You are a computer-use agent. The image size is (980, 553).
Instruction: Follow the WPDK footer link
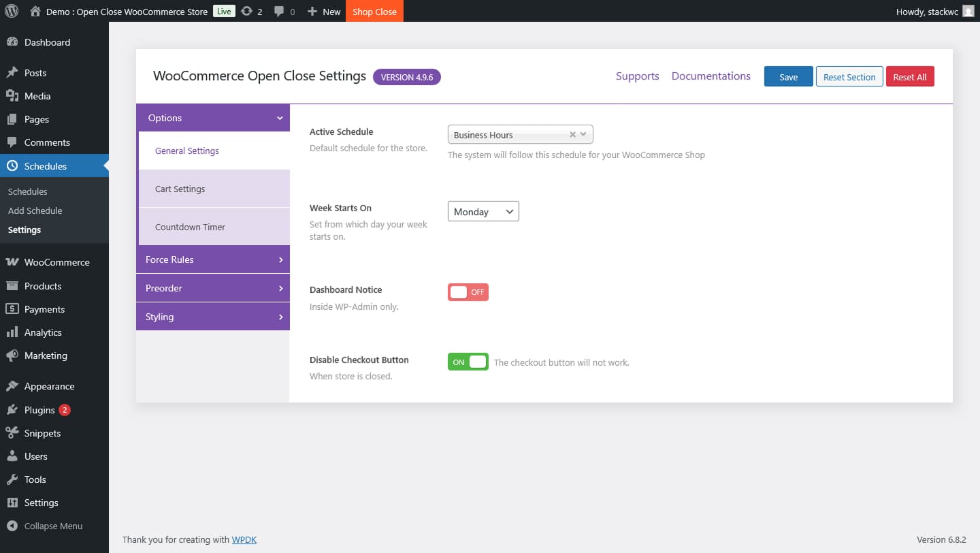click(244, 539)
